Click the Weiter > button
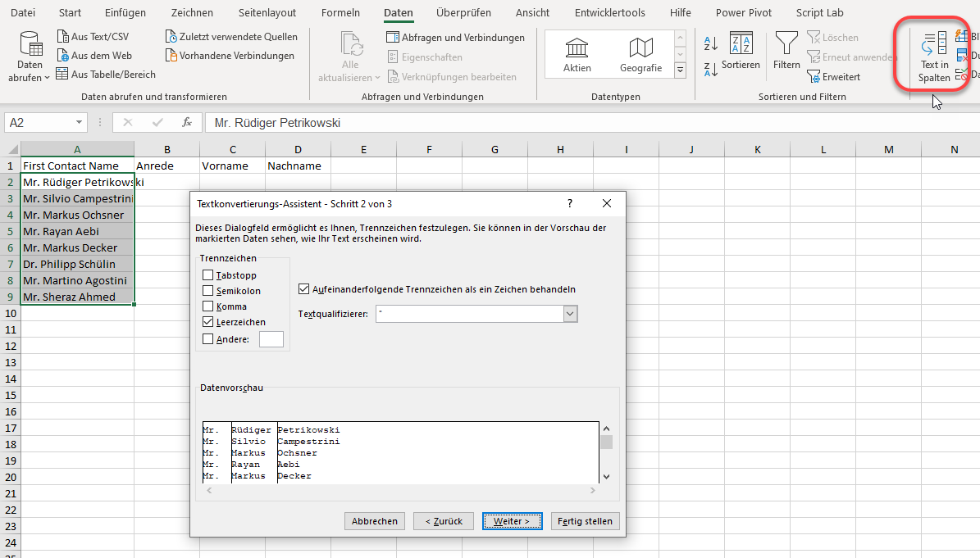 512,521
